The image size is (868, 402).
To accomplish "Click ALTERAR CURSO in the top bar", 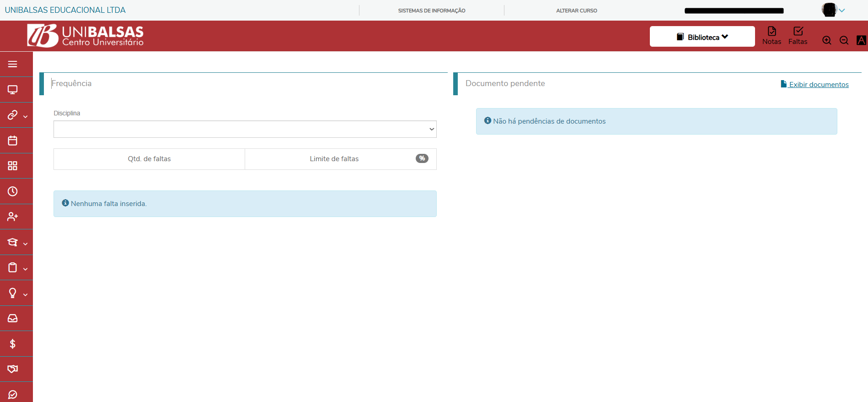I will [x=576, y=11].
